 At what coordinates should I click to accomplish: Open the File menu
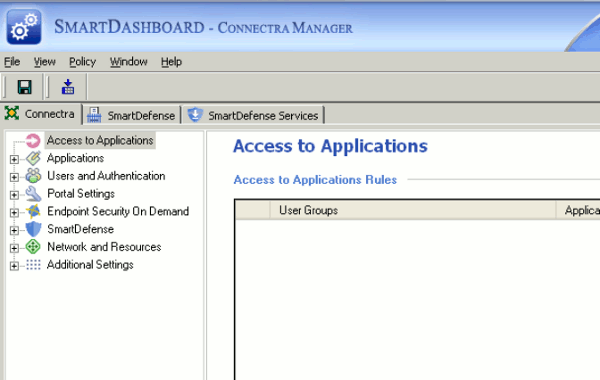click(12, 62)
